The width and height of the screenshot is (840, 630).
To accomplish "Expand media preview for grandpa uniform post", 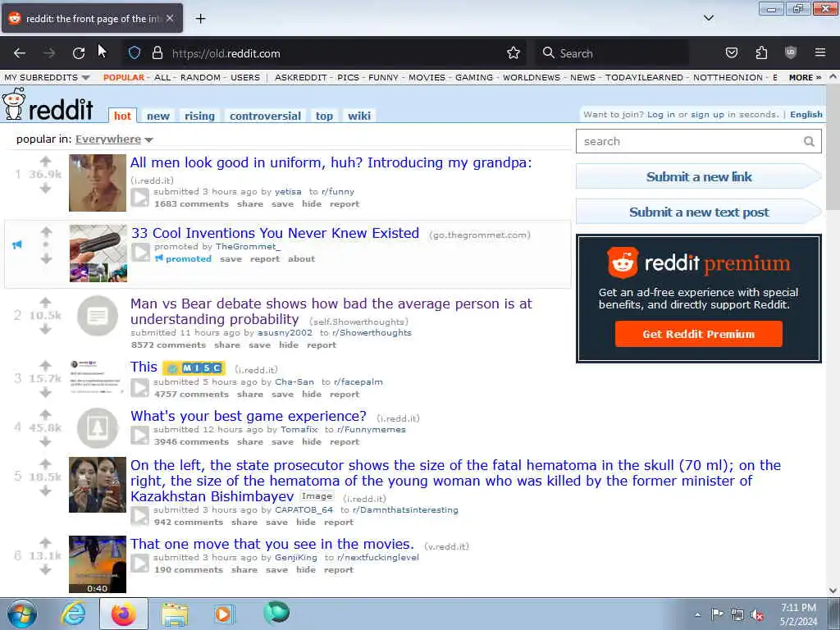I will (139, 197).
